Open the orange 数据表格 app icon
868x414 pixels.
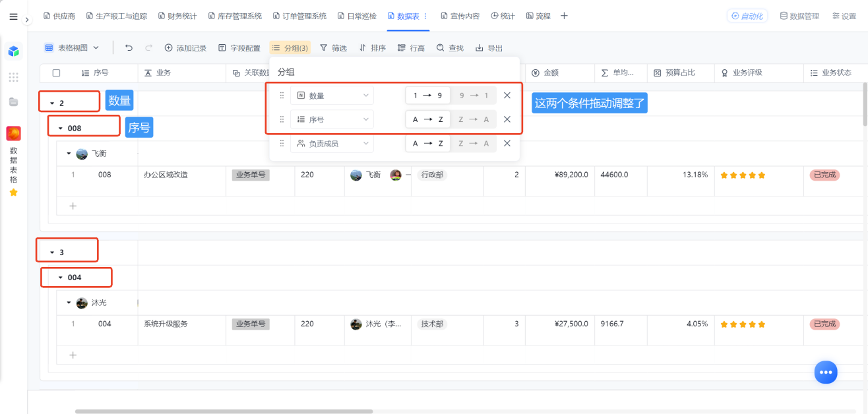pyautogui.click(x=13, y=134)
